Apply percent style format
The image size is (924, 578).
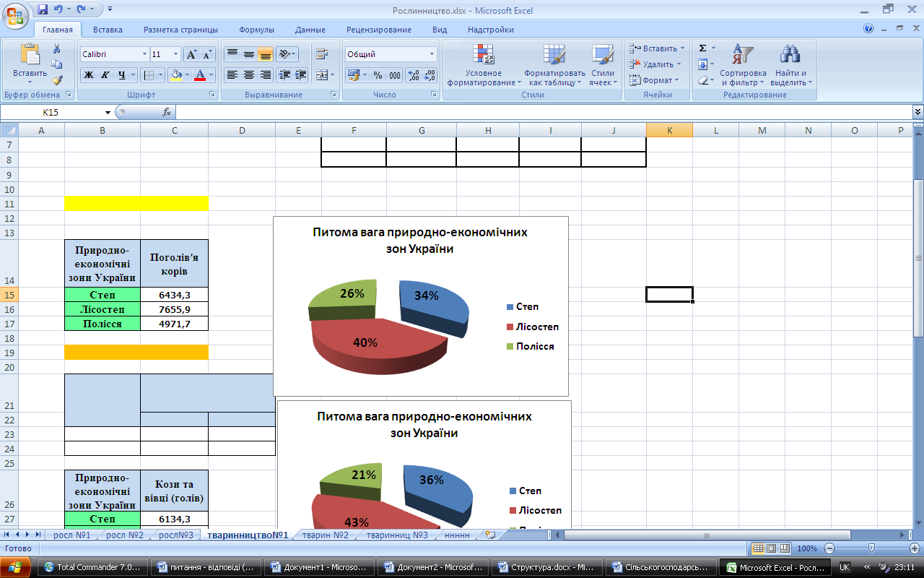[x=378, y=75]
